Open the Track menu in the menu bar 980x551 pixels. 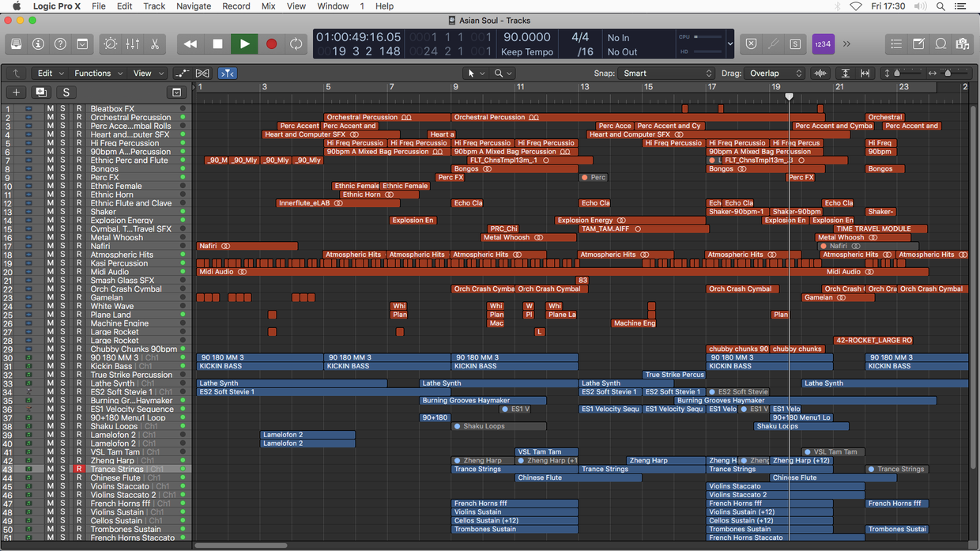(x=153, y=6)
